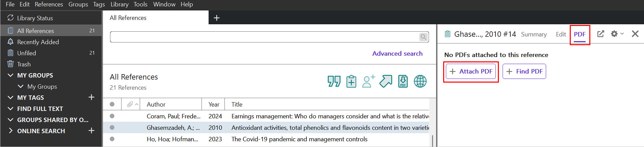Click the share group person-plus icon
This screenshot has height=147, width=644.
368,81
